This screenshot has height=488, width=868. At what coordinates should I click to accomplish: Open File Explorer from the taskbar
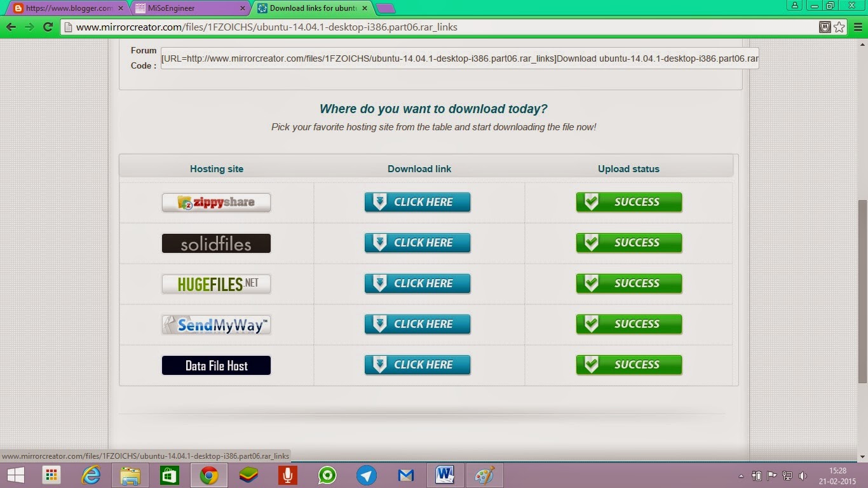tap(130, 475)
